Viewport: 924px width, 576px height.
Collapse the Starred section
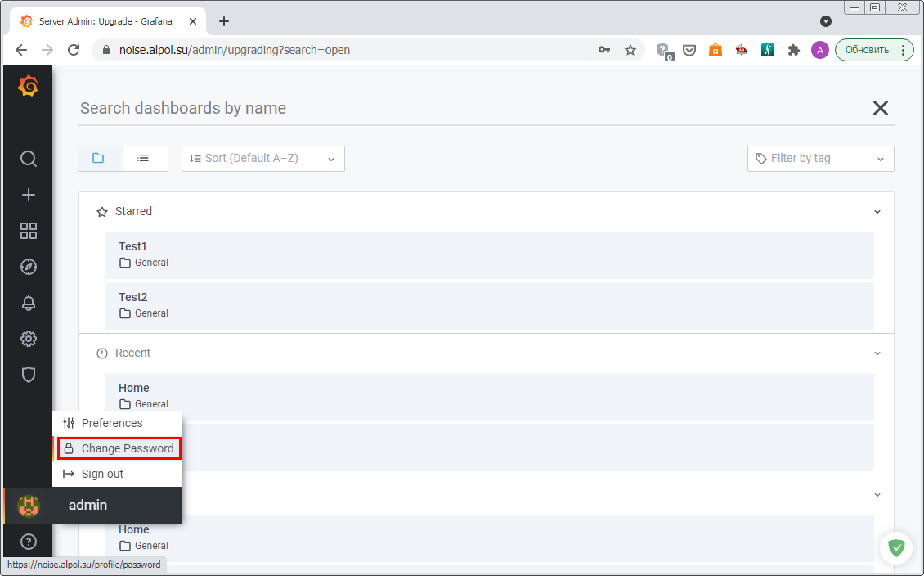pyautogui.click(x=877, y=212)
